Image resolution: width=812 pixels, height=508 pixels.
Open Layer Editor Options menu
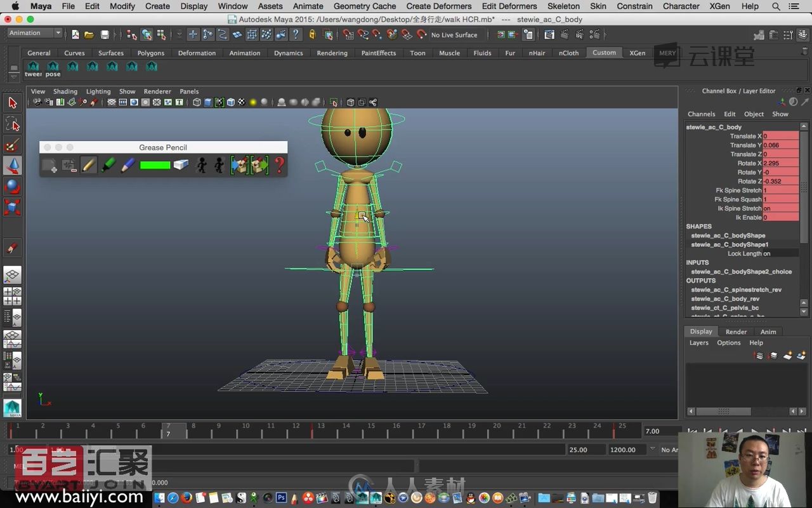point(729,343)
